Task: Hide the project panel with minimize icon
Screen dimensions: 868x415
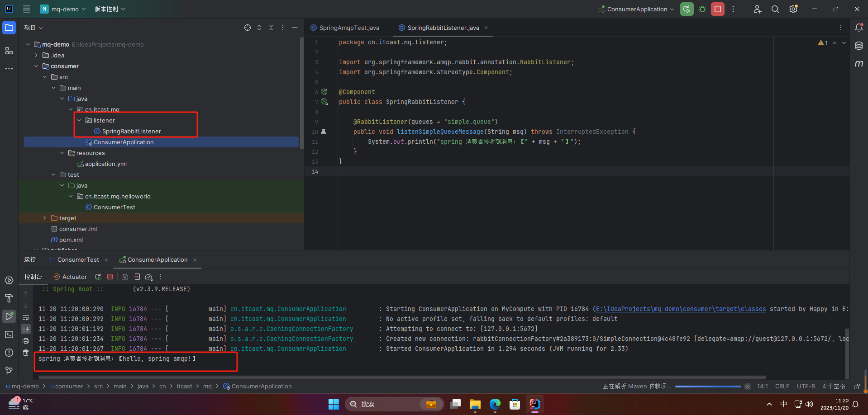Action: pyautogui.click(x=295, y=28)
